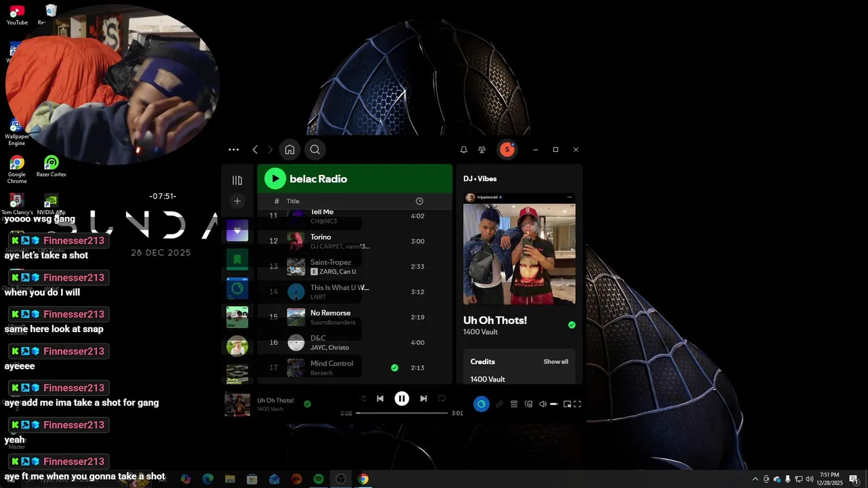This screenshot has height=488, width=868.
Task: Skip to previous track
Action: pyautogui.click(x=380, y=399)
